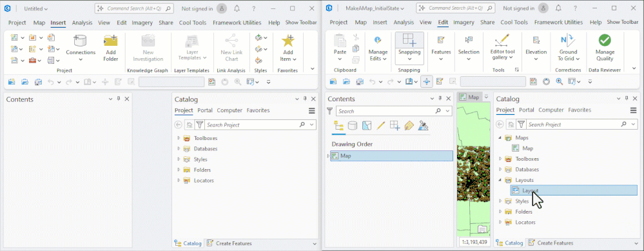This screenshot has height=251, width=644.
Task: Open the Imagery tab in the MakeAMap window
Action: pyautogui.click(x=463, y=23)
